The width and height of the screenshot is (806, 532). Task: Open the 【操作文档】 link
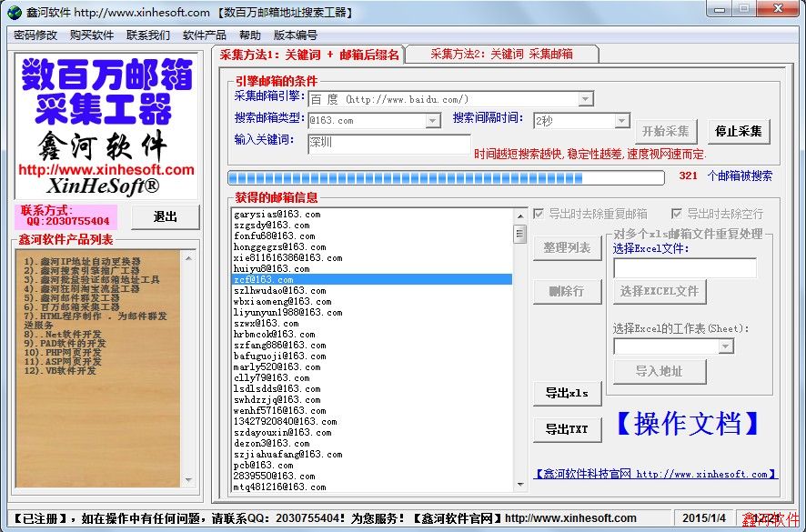[688, 425]
